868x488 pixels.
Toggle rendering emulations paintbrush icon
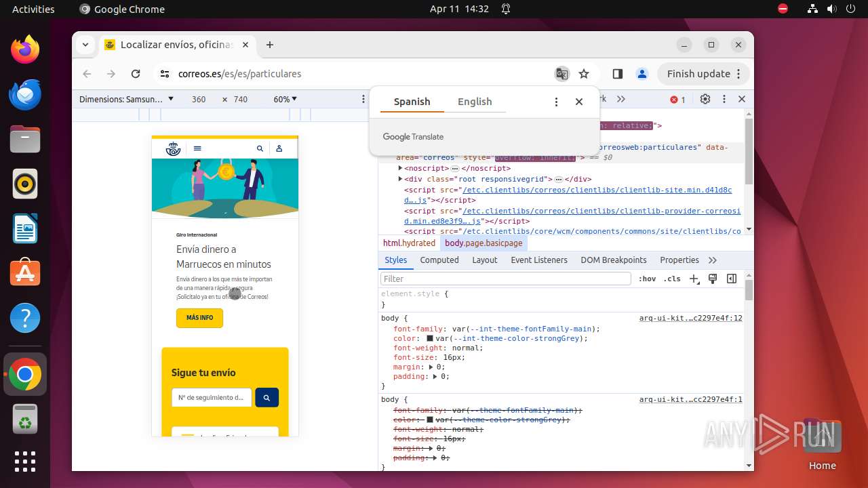click(713, 279)
